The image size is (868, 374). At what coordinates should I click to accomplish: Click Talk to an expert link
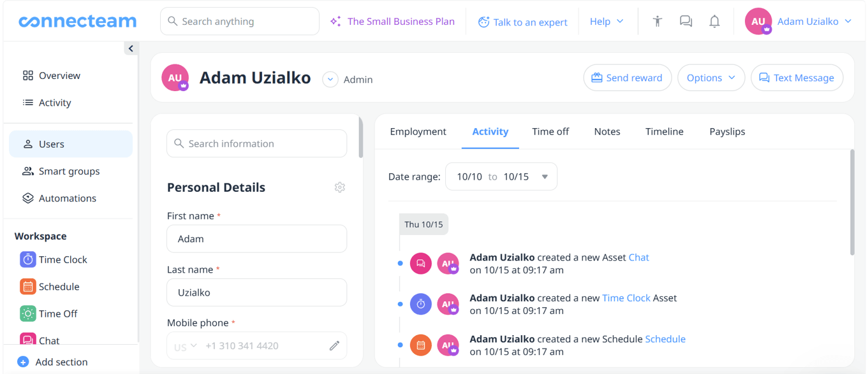point(522,22)
